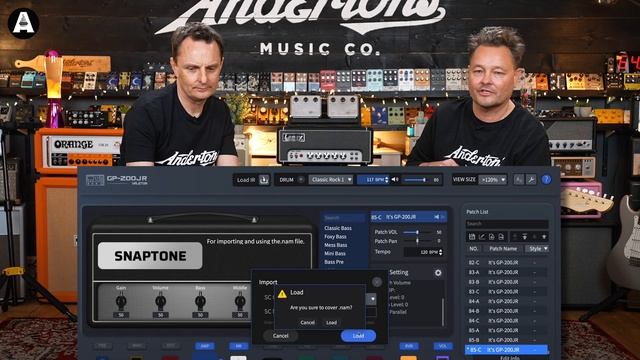The width and height of the screenshot is (640, 360).
Task: Click the Setting panel vertical scrollbar
Action: pos(443,311)
